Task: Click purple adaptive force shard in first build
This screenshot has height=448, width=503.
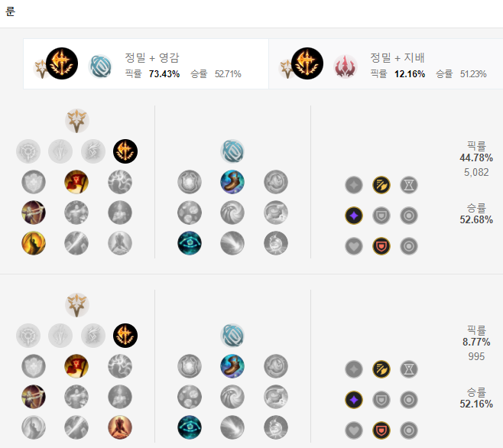Action: [354, 216]
